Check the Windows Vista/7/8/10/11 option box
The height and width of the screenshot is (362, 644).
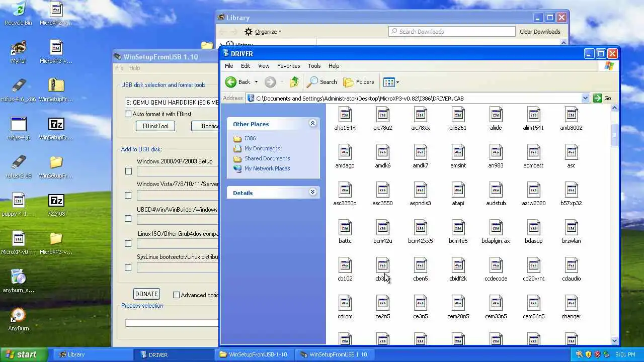click(x=128, y=195)
